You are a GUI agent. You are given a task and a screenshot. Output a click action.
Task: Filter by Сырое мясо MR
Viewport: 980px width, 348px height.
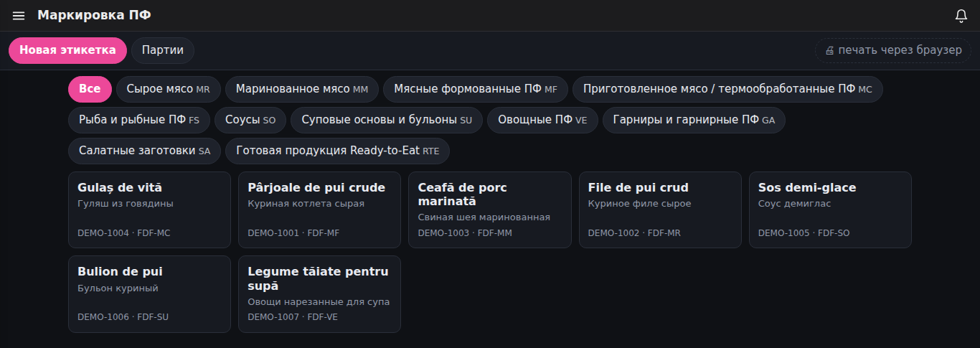tap(169, 89)
